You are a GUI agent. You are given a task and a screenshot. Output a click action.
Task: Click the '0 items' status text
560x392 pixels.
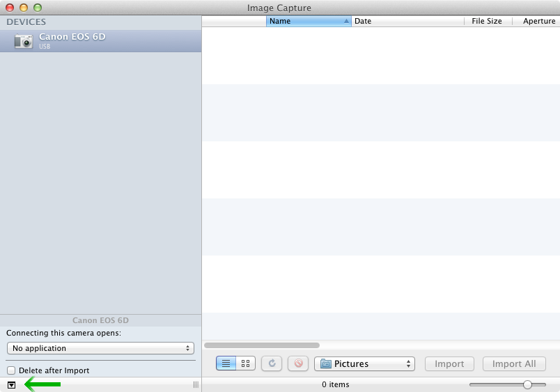click(x=335, y=384)
